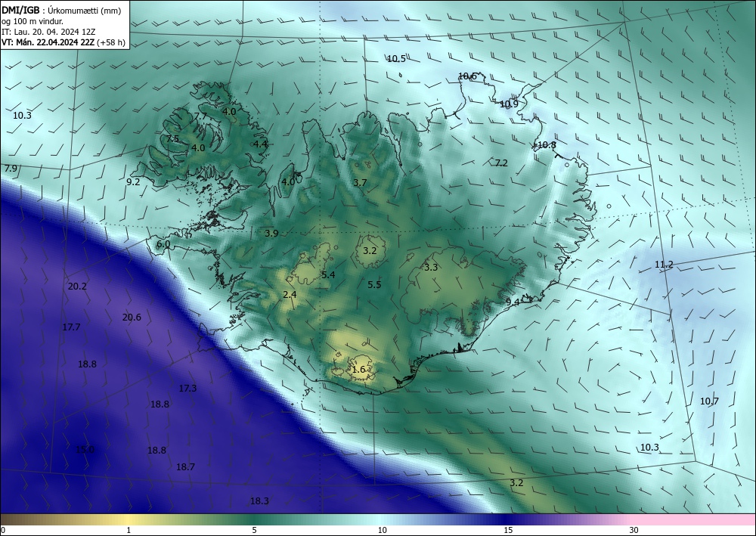
Task: Click the 17.3 value label
Action: 187,388
